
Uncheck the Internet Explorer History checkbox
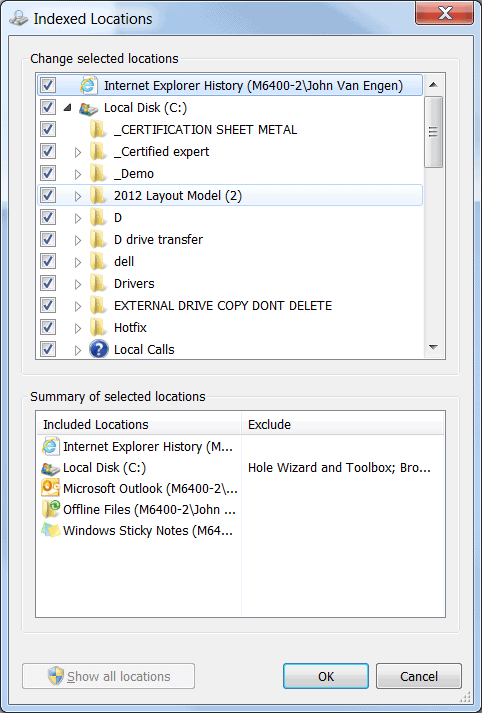48,85
